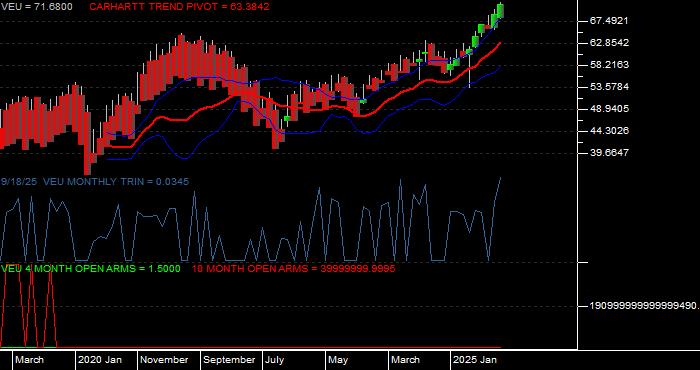Click the VEU 4 MONTH OPEN ARMS = 1.5000 label
The image size is (700, 370).
tap(91, 269)
